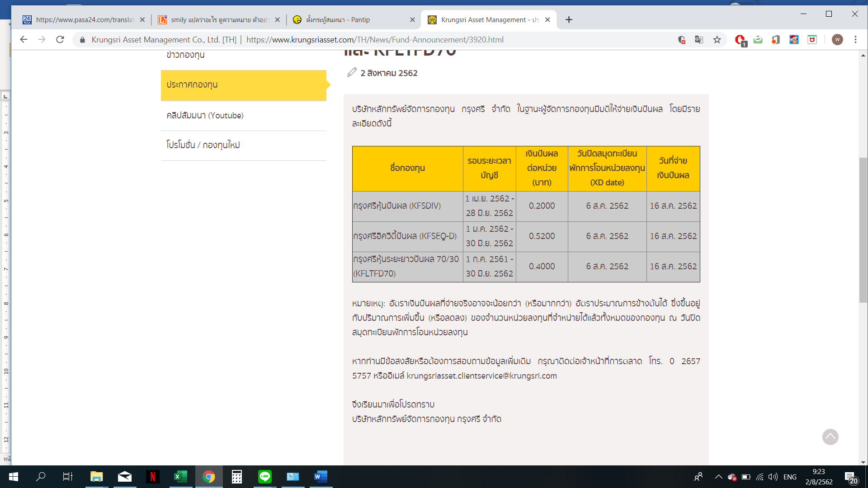The width and height of the screenshot is (868, 488).
Task: Click the scrollbar down arrow
Action: coord(863,462)
